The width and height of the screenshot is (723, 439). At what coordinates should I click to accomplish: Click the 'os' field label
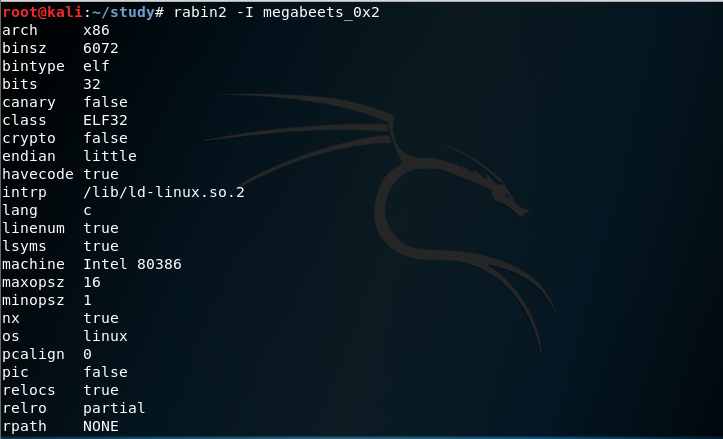[x=11, y=337]
